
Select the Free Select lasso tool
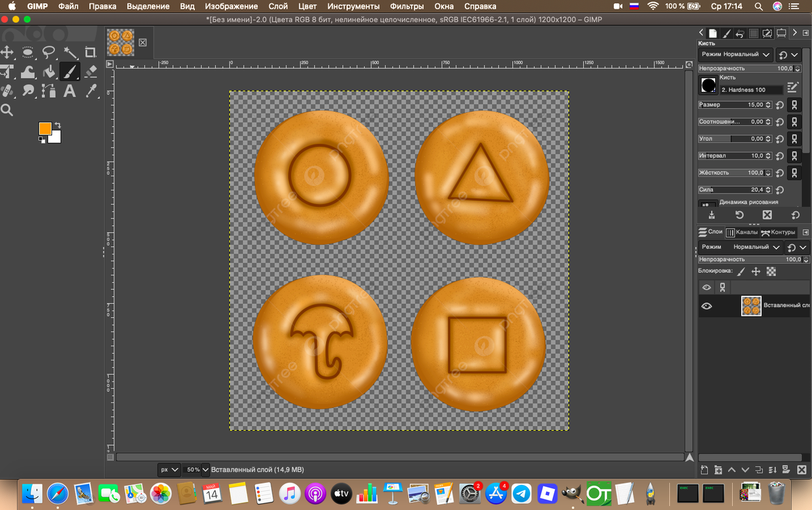pos(48,52)
